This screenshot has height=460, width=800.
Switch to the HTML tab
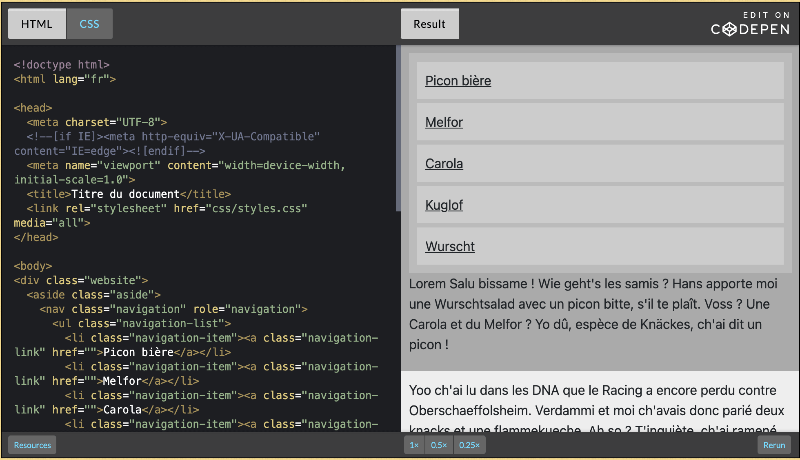point(37,24)
